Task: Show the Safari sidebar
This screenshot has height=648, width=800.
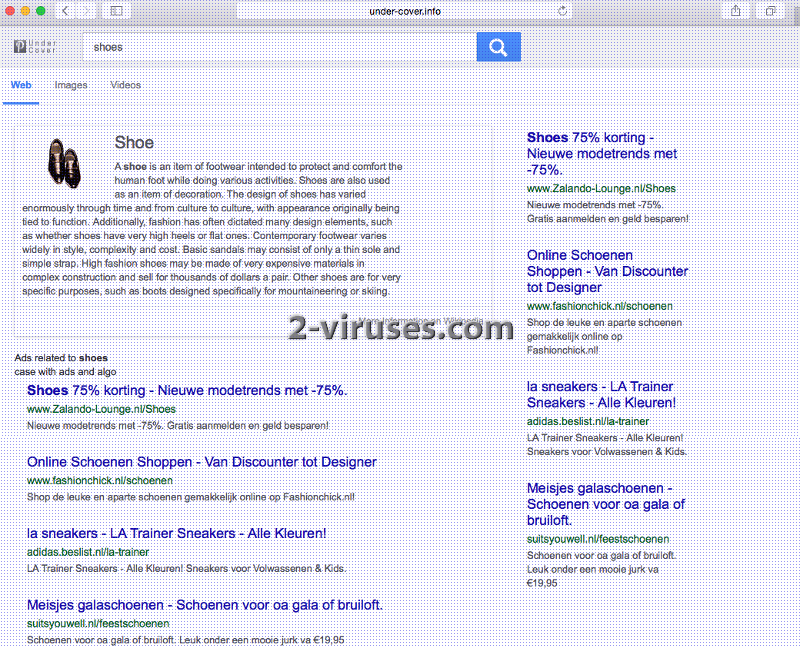Action: click(x=116, y=11)
